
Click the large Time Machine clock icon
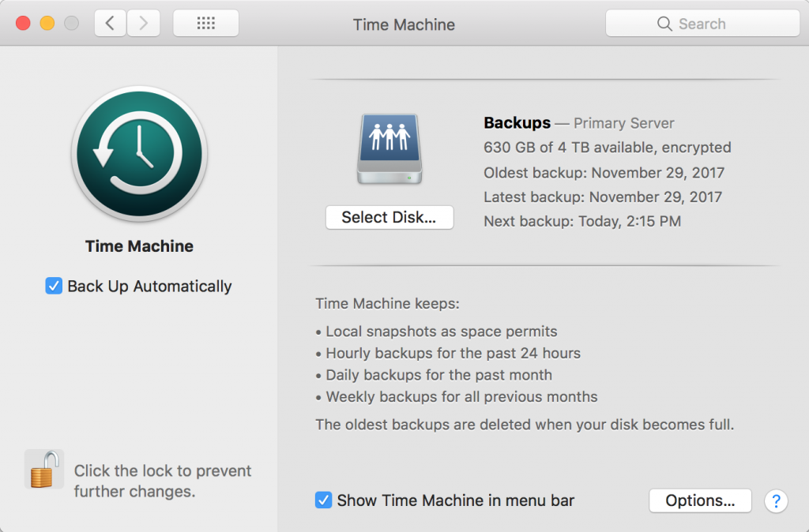pos(139,152)
